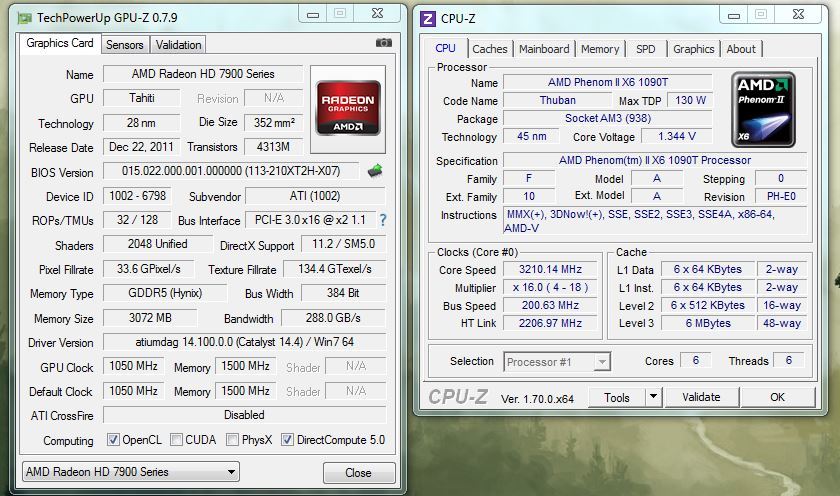
Task: Click the Core Speed value '3210.14 MHz'
Action: pos(550,269)
